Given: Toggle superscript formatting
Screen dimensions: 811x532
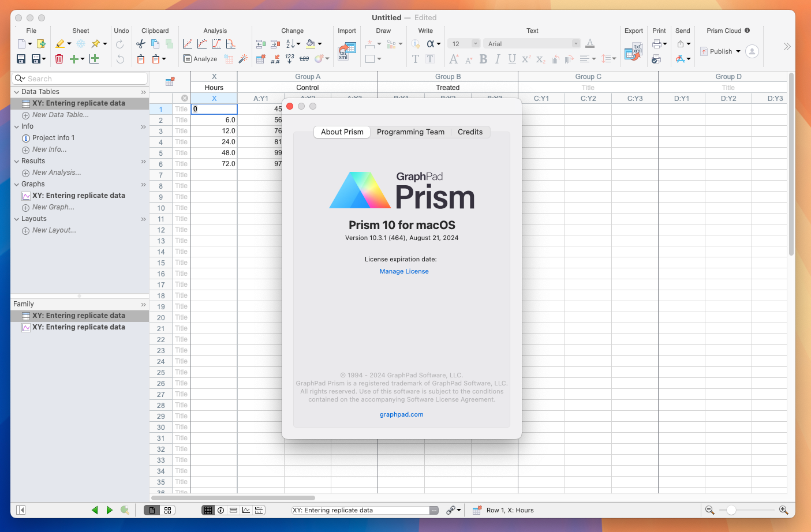Looking at the screenshot, I should point(526,59).
